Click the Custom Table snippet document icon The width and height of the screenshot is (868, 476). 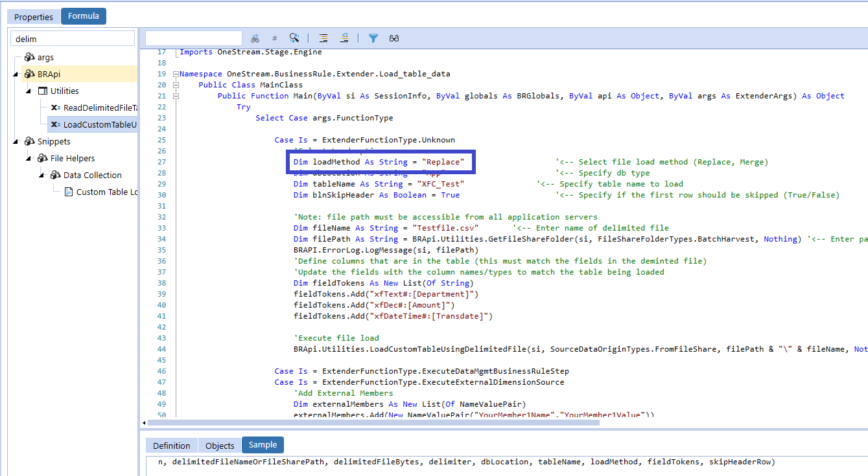click(x=69, y=191)
